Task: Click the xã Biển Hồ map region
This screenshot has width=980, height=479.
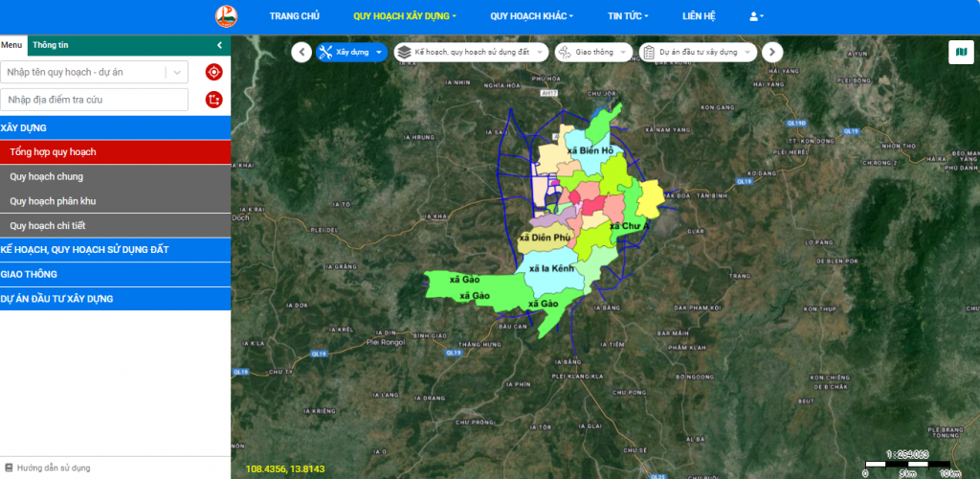Action: click(590, 151)
